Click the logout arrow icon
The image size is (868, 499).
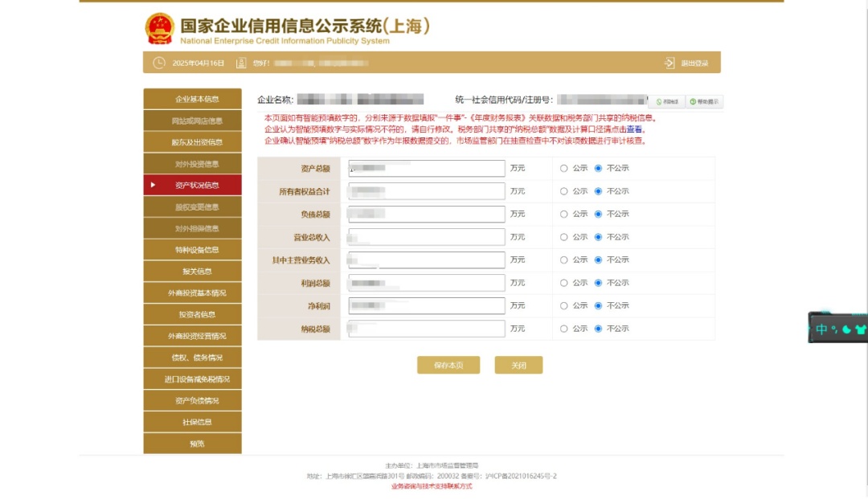tap(669, 63)
